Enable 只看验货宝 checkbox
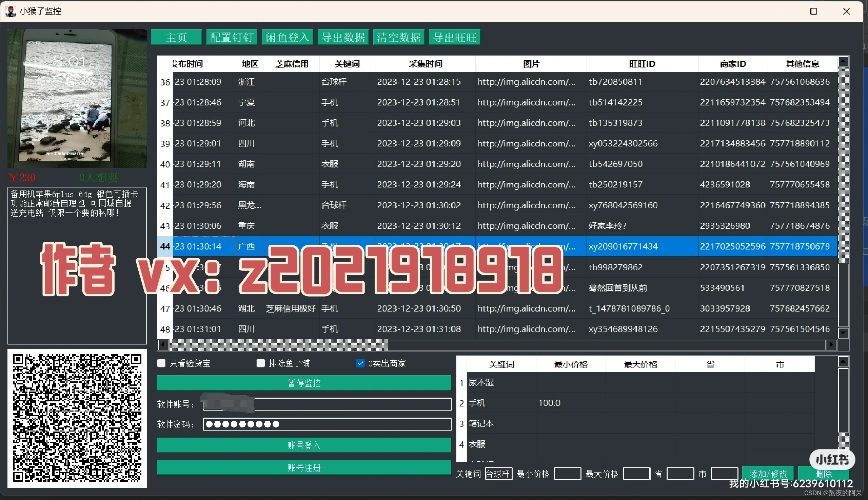 click(161, 363)
